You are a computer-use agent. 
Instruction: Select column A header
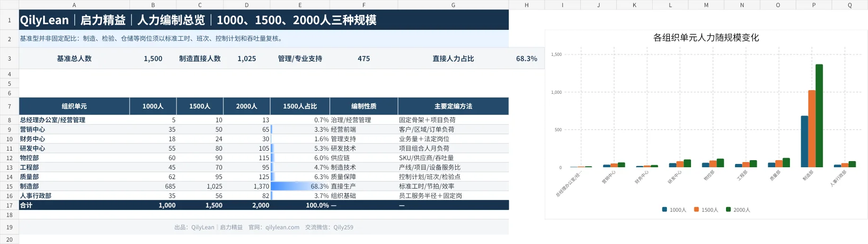[74, 5]
